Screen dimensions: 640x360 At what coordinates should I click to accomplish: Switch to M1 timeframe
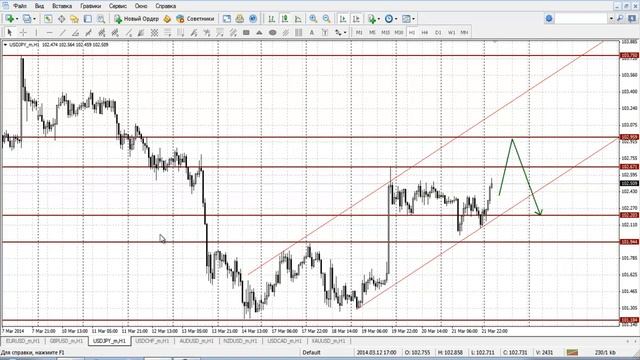click(359, 32)
